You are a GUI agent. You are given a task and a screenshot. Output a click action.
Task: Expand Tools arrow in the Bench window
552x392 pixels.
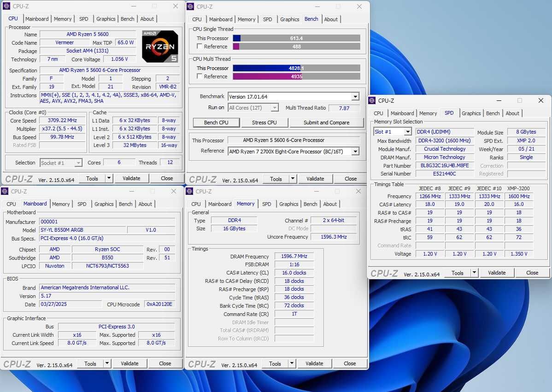[x=293, y=179]
